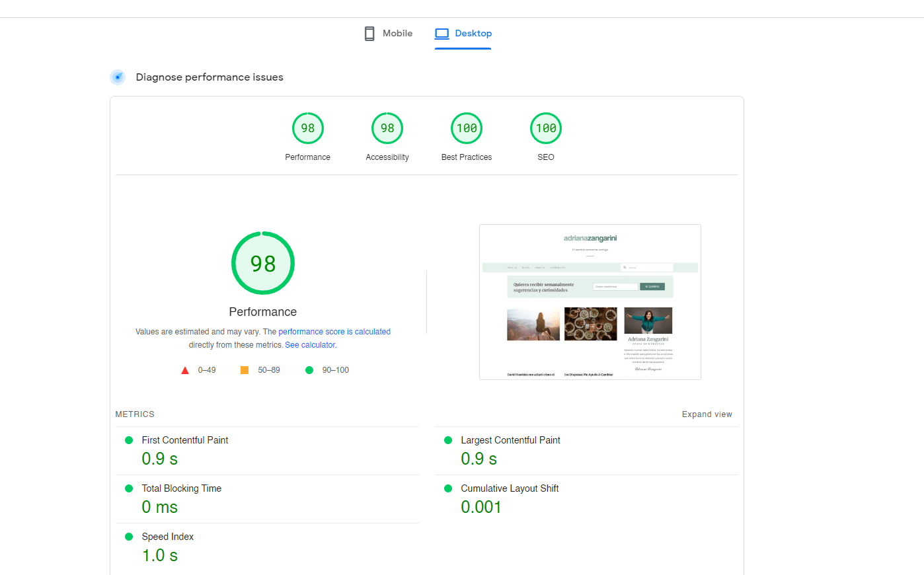The image size is (924, 575).
Task: Open the Performance 98 score gauge
Action: click(308, 128)
